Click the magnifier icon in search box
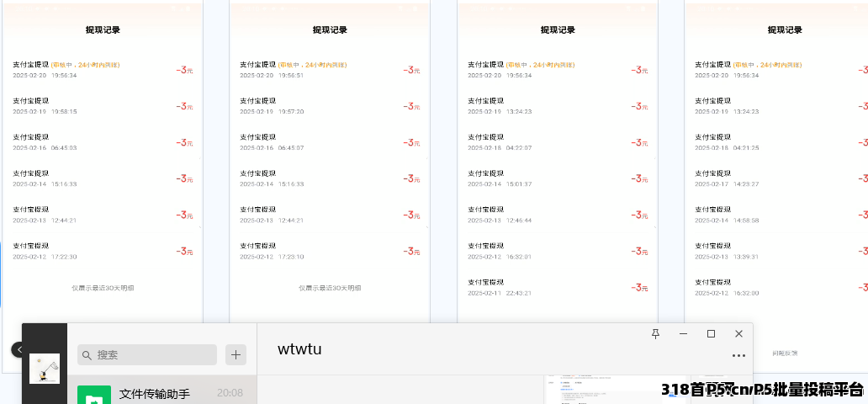 coord(87,355)
